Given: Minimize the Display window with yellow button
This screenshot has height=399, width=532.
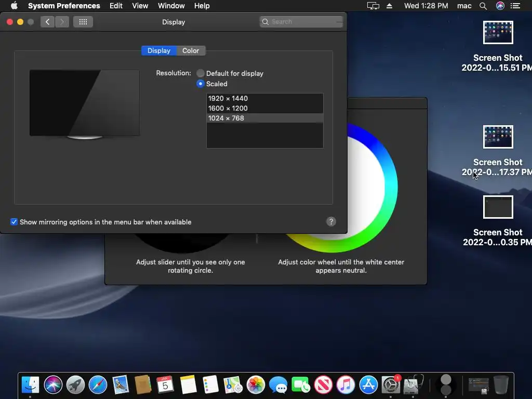Looking at the screenshot, I should coord(20,22).
